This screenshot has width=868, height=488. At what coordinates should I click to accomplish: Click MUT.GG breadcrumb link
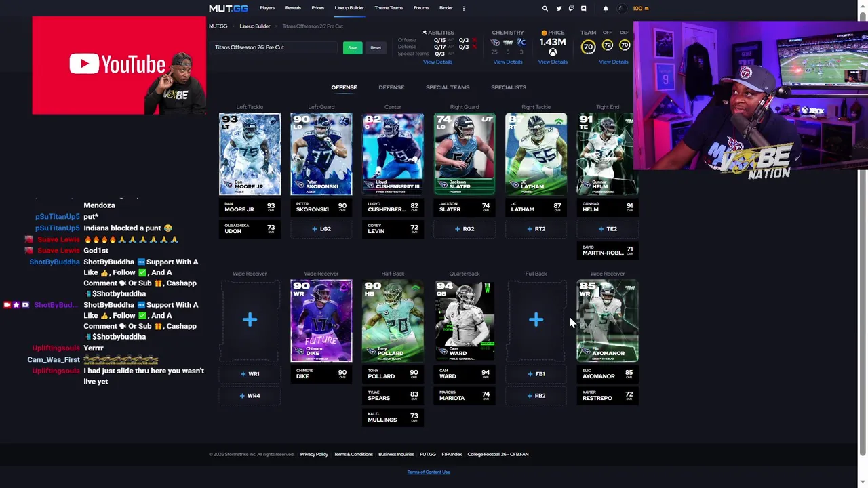pos(218,26)
